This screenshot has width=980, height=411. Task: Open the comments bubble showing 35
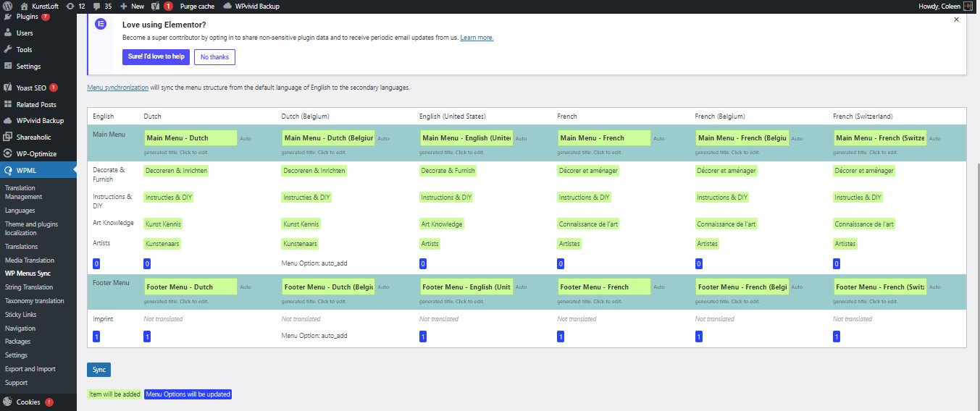point(96,6)
